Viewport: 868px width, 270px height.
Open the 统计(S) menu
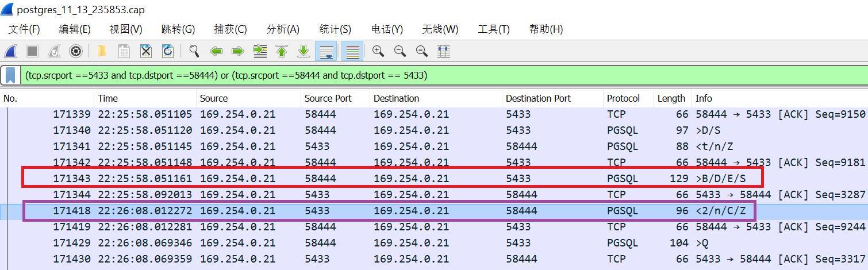coord(335,29)
